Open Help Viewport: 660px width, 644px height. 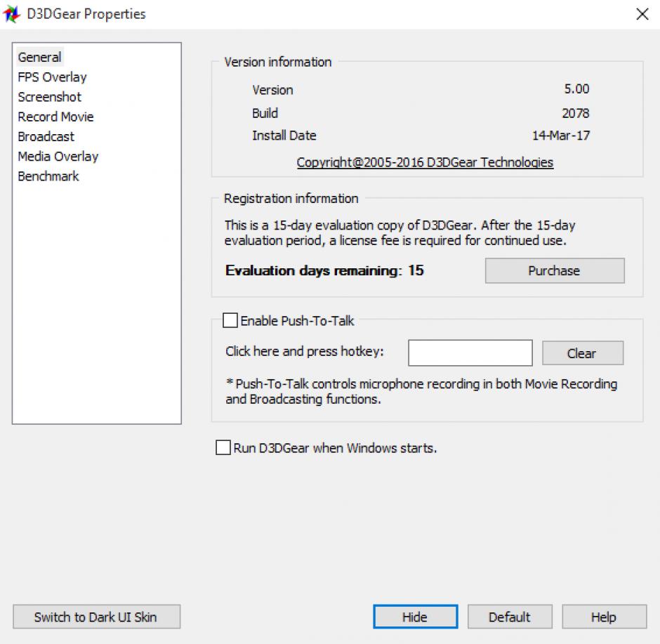click(x=604, y=617)
